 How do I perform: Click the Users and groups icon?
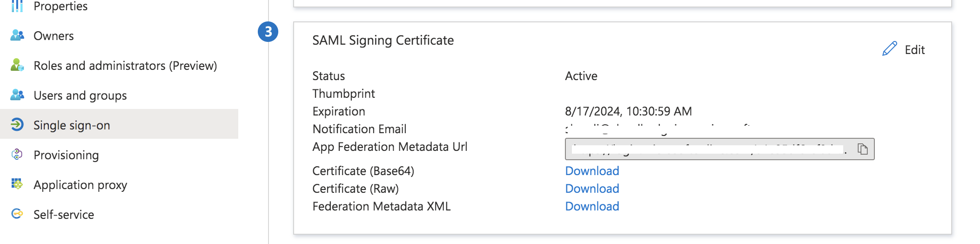click(x=17, y=95)
